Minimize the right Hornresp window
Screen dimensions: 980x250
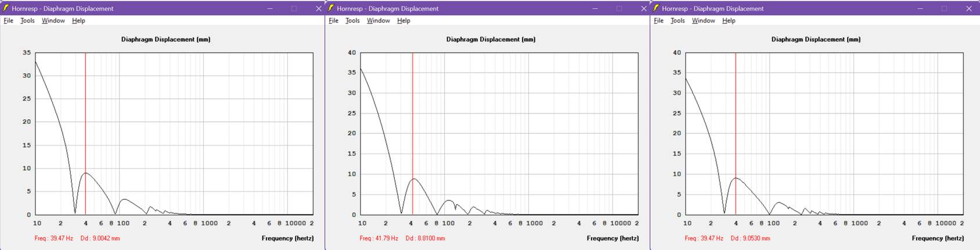click(920, 8)
